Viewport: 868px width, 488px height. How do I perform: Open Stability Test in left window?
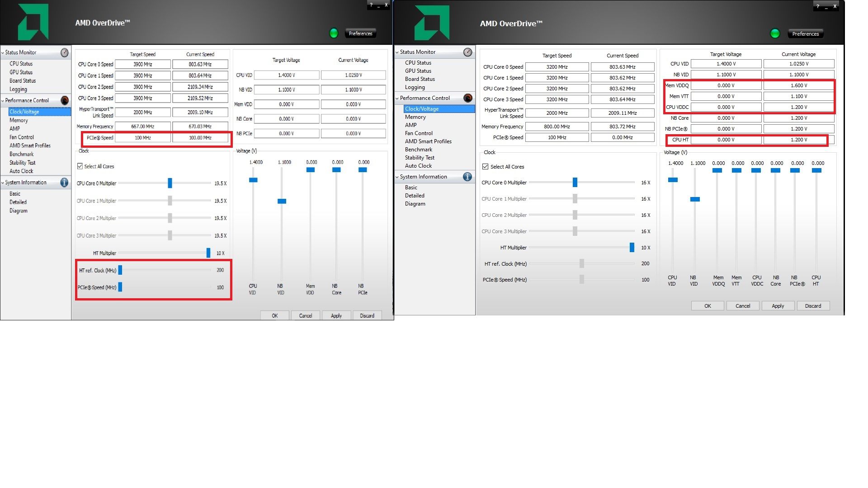[x=23, y=163]
